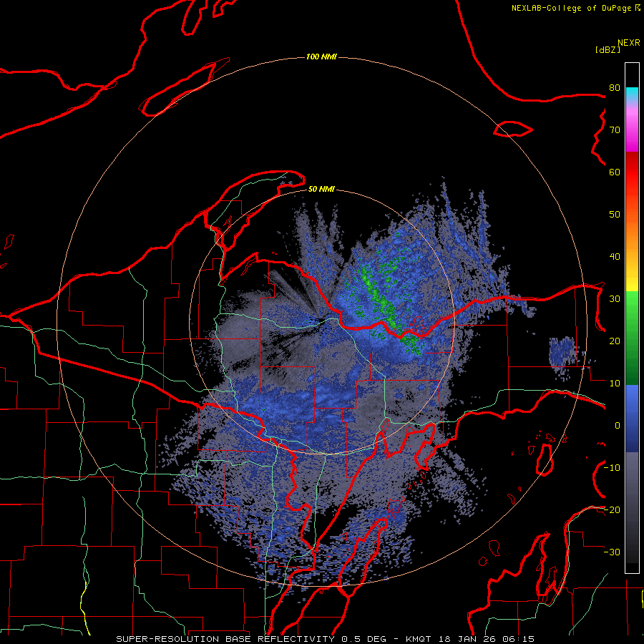
Task: Click the 40 value on the dBZ scale
Action: [615, 257]
